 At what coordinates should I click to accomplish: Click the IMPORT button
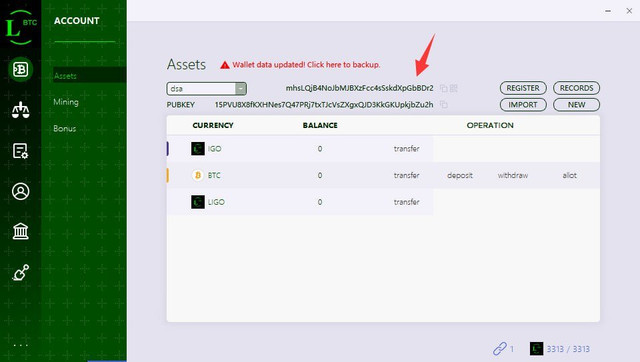pyautogui.click(x=523, y=105)
